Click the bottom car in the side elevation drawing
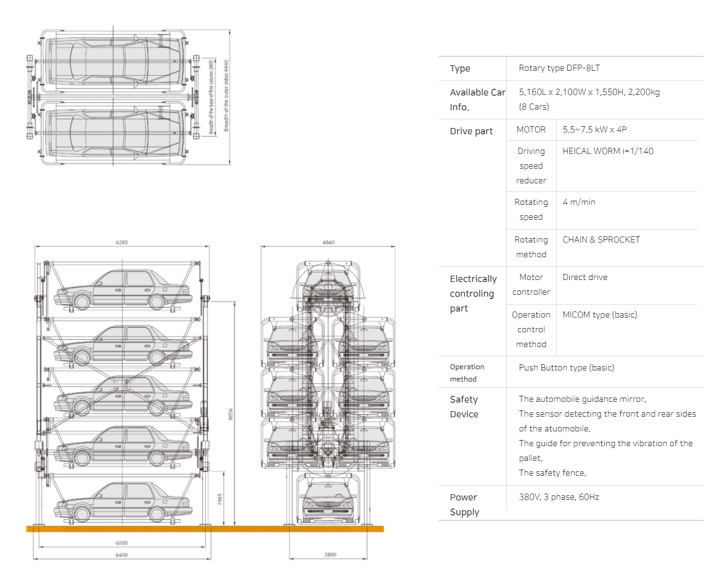Viewport: 728px width, 584px height. coord(122,502)
